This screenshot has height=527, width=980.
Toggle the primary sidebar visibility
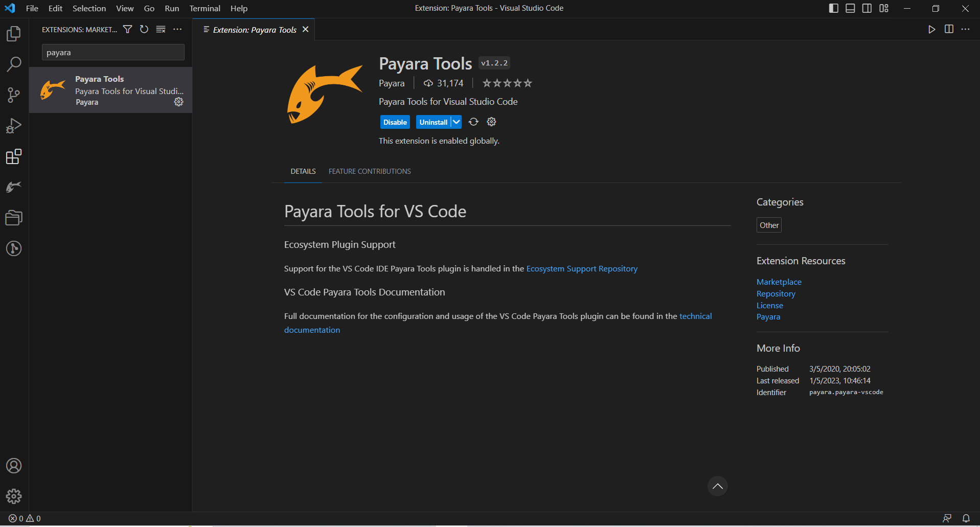coord(833,8)
